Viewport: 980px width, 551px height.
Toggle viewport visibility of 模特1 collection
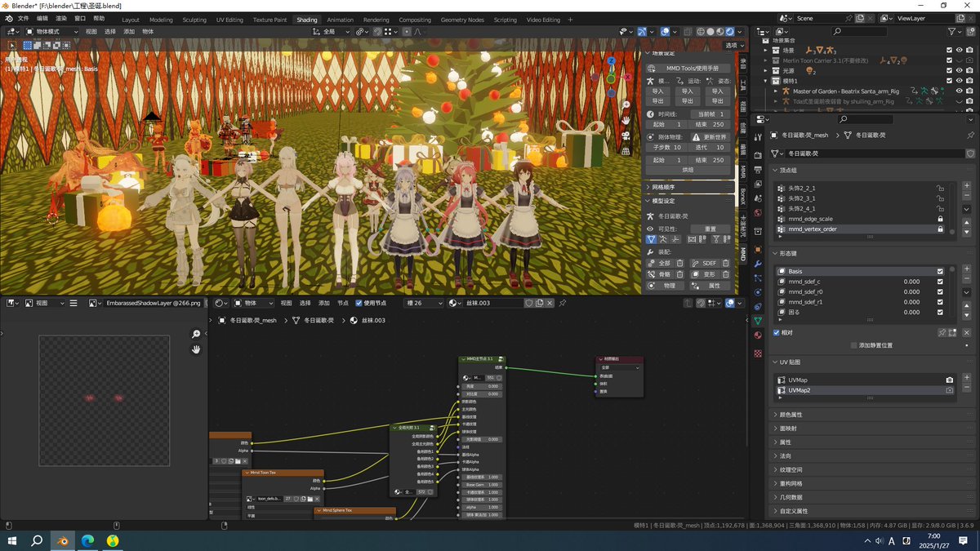(x=960, y=81)
